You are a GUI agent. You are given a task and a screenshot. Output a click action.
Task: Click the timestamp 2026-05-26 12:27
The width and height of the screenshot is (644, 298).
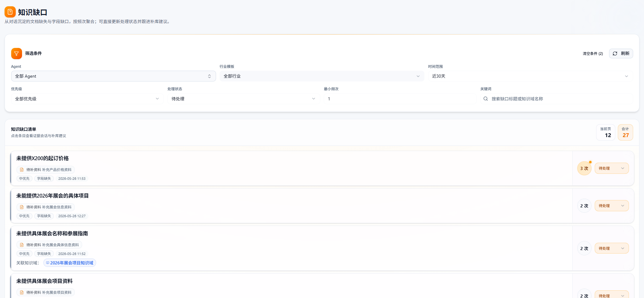click(72, 216)
